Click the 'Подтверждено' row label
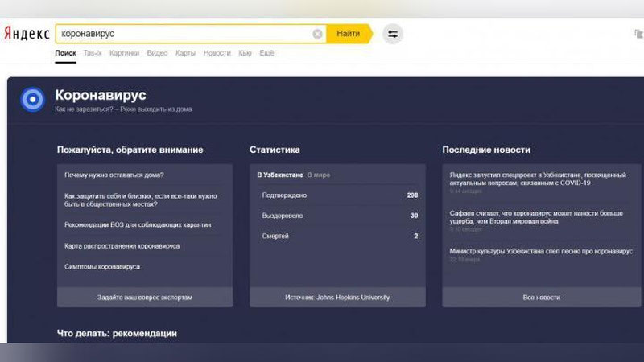This screenshot has height=362, width=644. (284, 195)
